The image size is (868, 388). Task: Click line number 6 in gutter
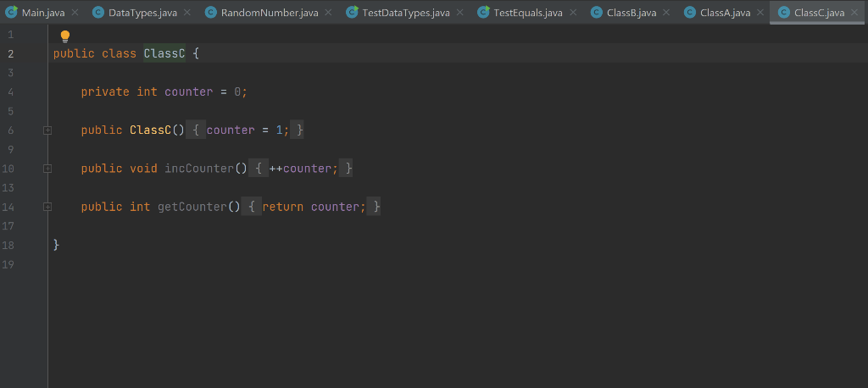[11, 130]
